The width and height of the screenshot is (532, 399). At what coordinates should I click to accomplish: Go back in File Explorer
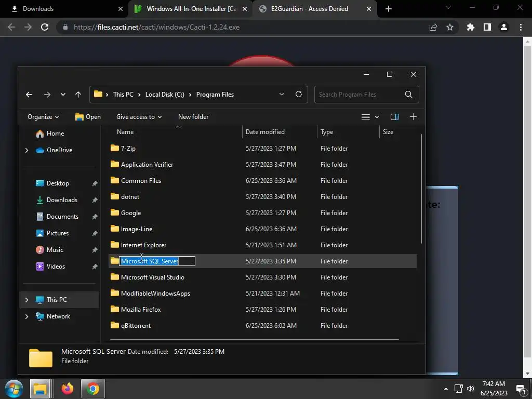(29, 95)
